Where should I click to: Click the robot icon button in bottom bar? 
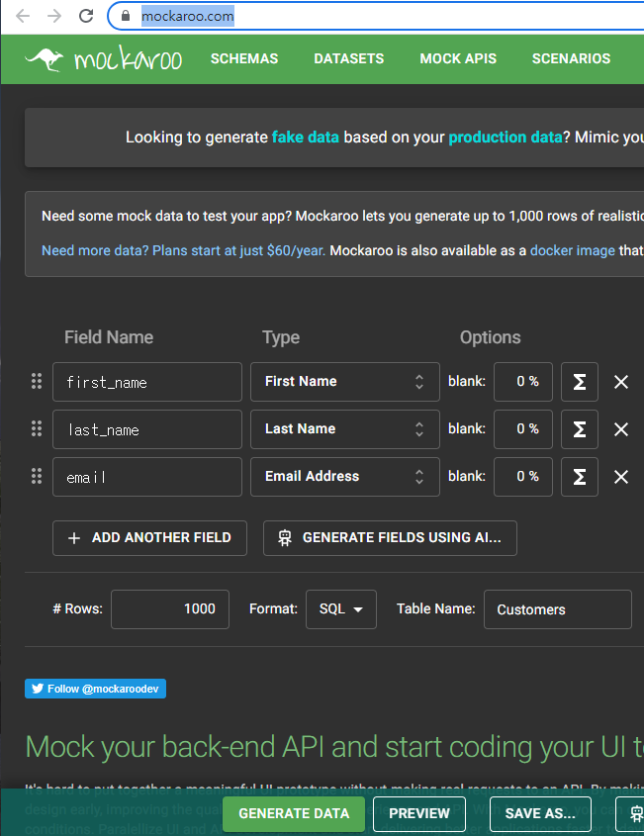(630, 814)
